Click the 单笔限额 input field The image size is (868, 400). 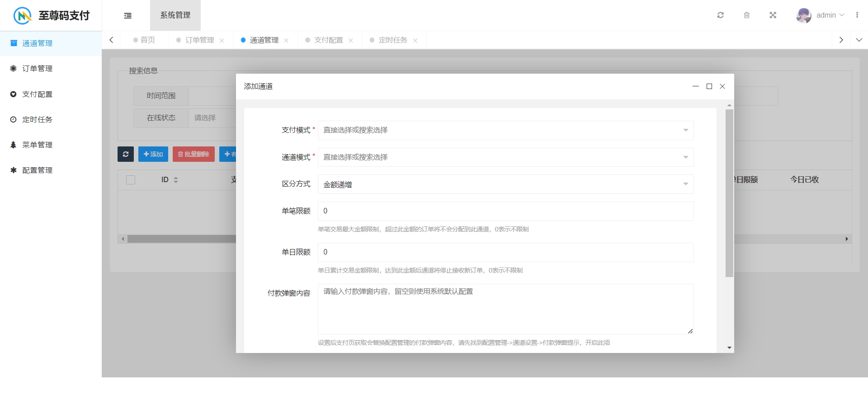pos(505,211)
